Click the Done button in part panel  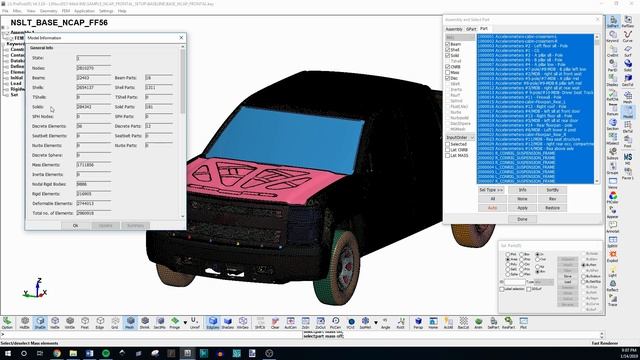522,219
